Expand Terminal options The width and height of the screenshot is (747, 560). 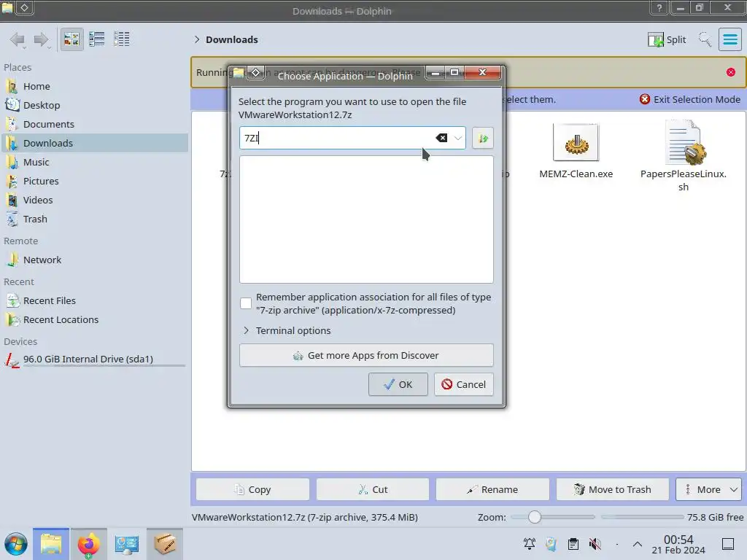click(286, 330)
